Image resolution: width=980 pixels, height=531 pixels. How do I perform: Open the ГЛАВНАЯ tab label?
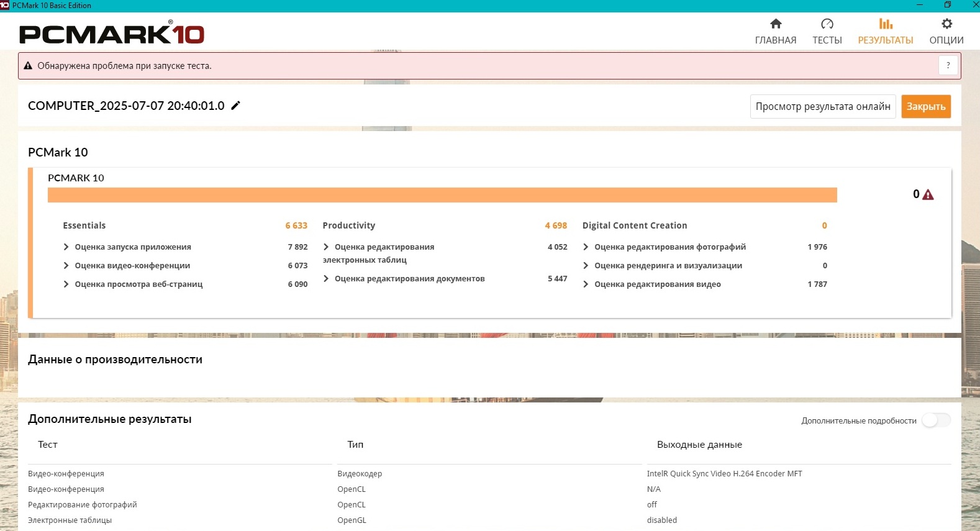[776, 40]
